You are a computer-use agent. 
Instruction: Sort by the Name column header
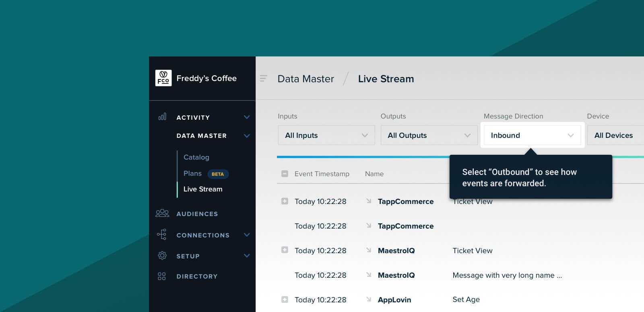pyautogui.click(x=374, y=174)
